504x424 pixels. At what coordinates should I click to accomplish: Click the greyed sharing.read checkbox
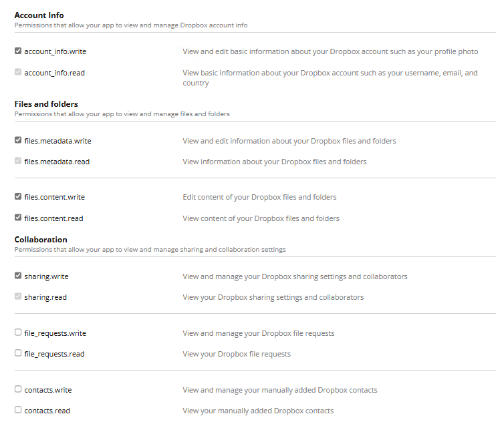tap(18, 296)
